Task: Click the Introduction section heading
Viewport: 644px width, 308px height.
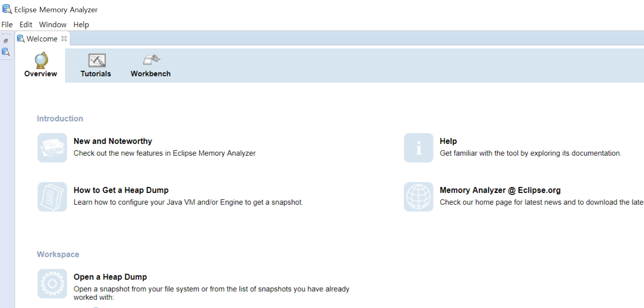Action: 60,118
